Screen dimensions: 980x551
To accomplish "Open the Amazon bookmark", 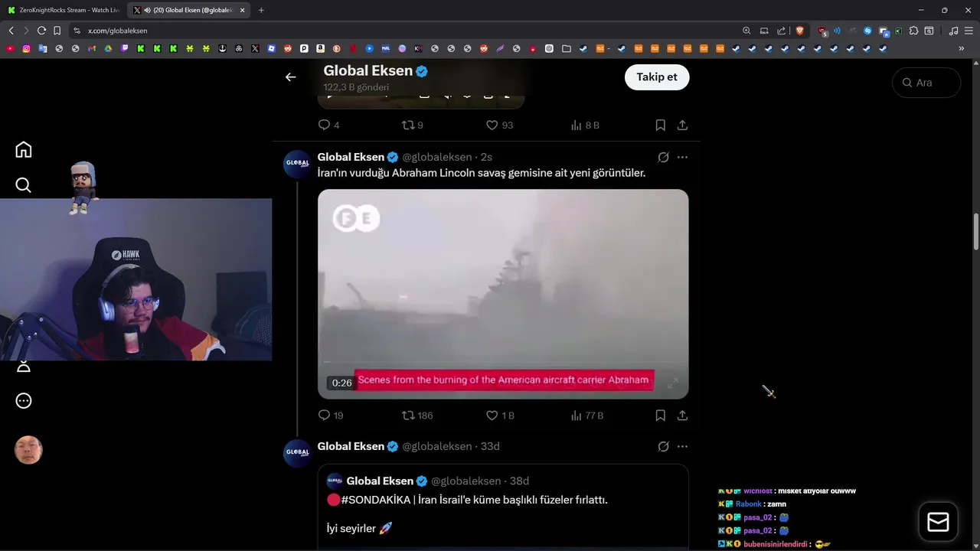I will click(x=320, y=48).
